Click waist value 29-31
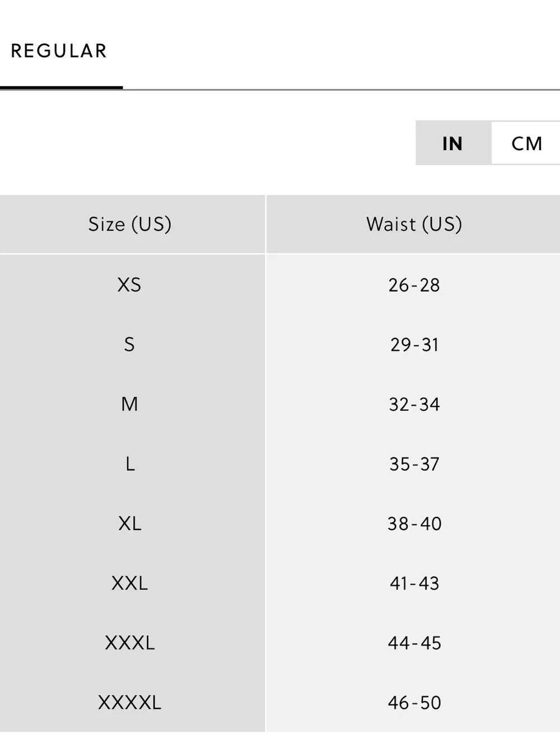Image resolution: width=560 pixels, height=747 pixels. tap(414, 344)
